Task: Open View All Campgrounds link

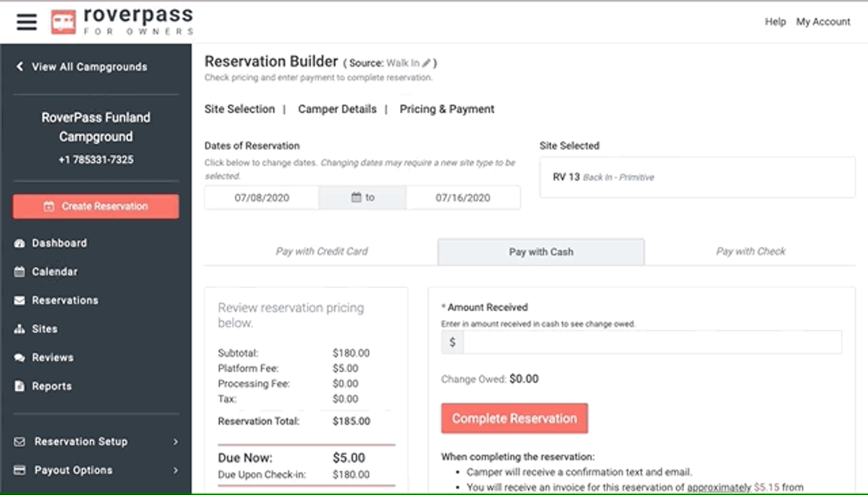Action: pos(89,67)
